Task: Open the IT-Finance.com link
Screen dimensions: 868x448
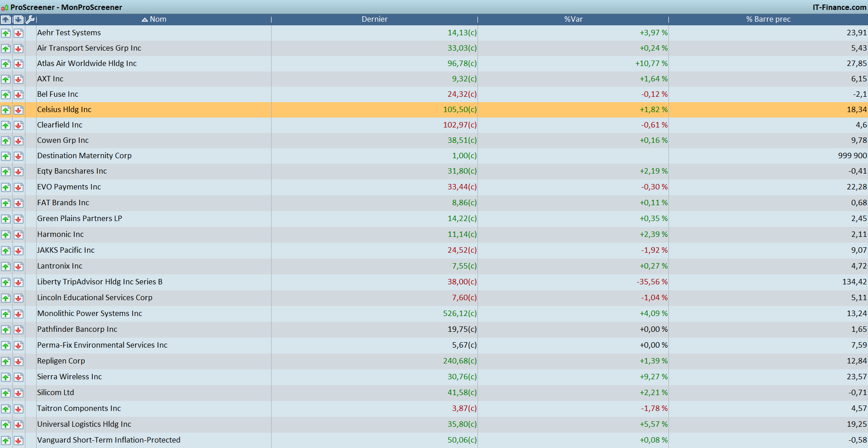Action: coord(839,7)
